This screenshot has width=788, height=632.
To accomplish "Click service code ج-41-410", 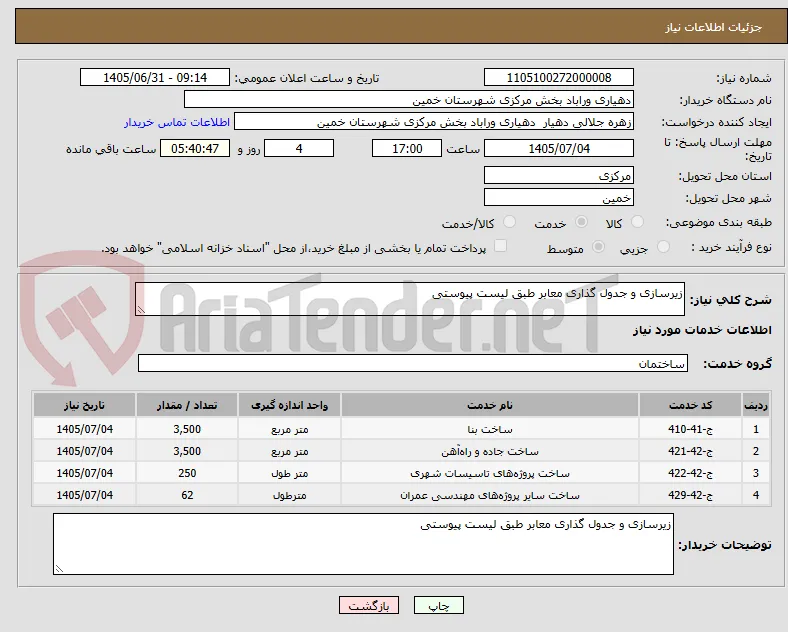I will click(x=690, y=430).
